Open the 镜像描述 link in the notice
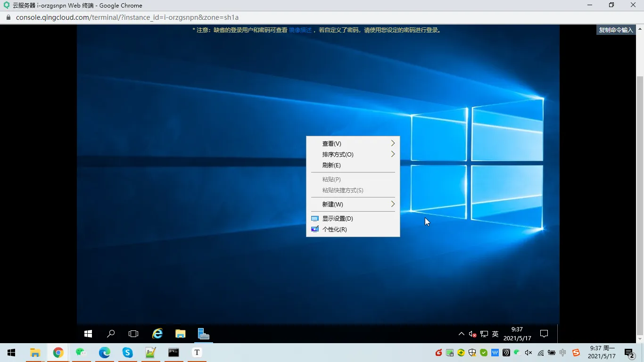644x362 pixels. (x=300, y=30)
